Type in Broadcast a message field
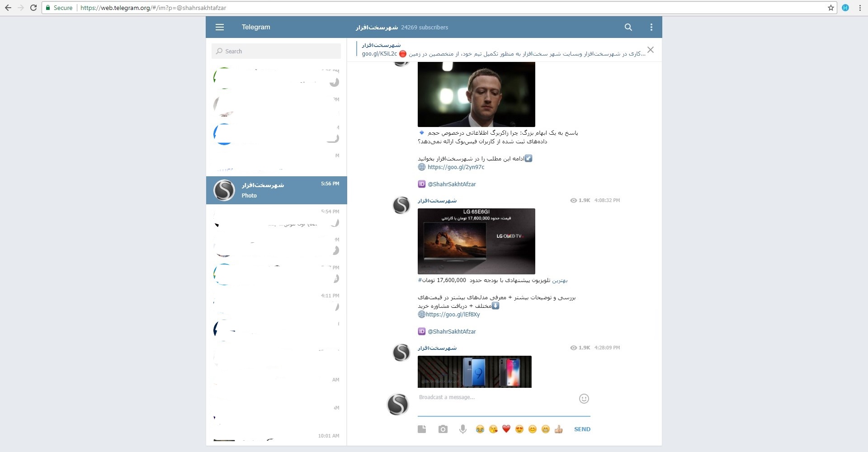Screen dimensions: 868x452 coord(497,398)
